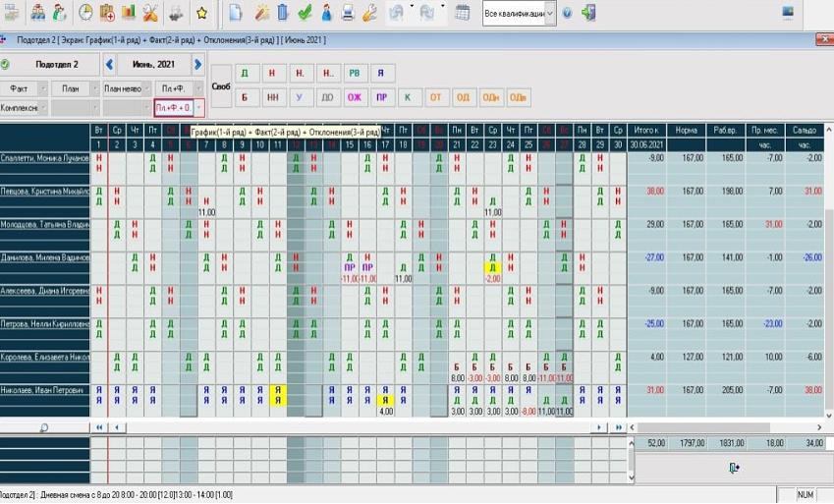The height and width of the screenshot is (504, 834).
Task: Click the magnifier search icon below the names
Action: tap(44, 428)
